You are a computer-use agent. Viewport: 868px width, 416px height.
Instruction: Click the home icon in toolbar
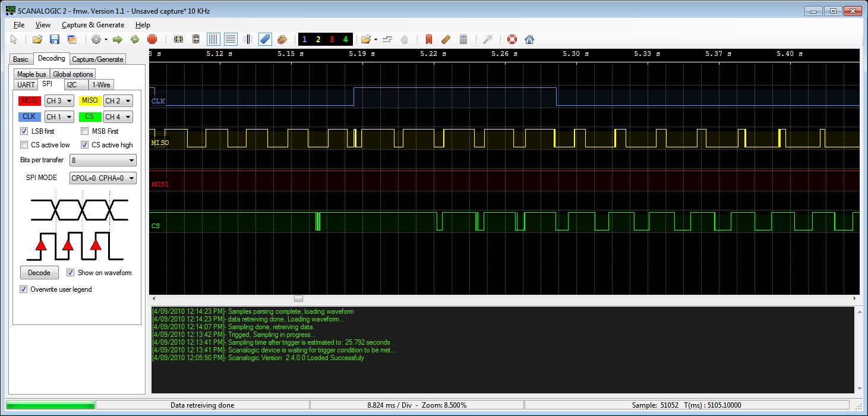click(x=529, y=39)
